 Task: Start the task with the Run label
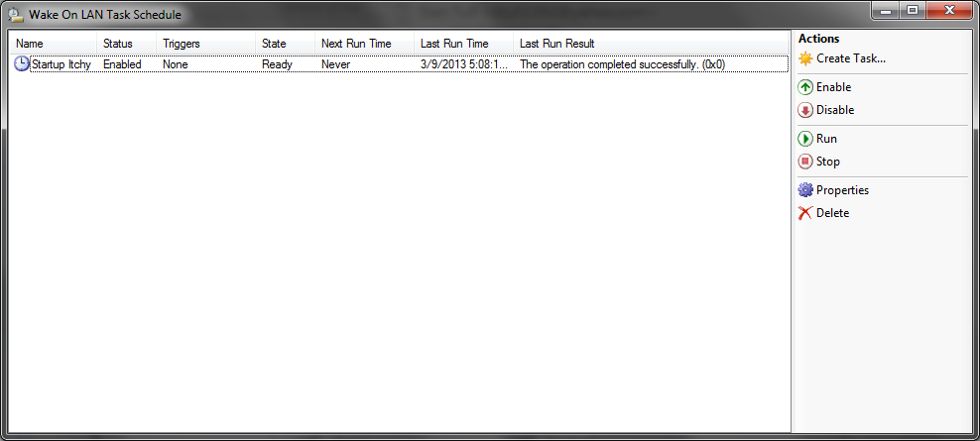pos(826,139)
